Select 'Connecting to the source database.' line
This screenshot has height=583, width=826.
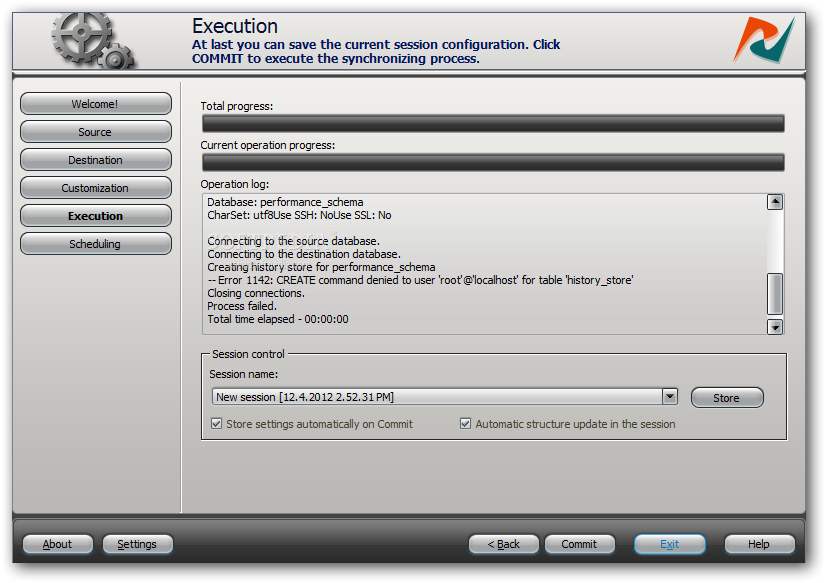(293, 241)
